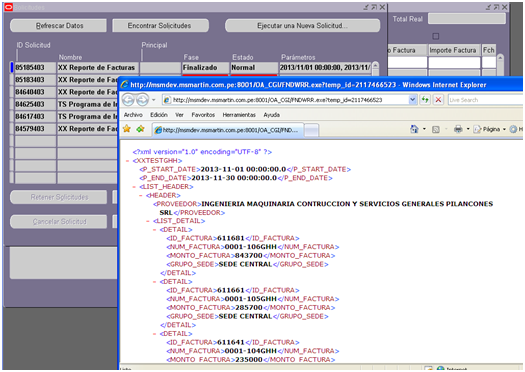Screen dimensions: 525x372
Task: Click the Add to Favorites star-plus icon
Action: coord(140,129)
